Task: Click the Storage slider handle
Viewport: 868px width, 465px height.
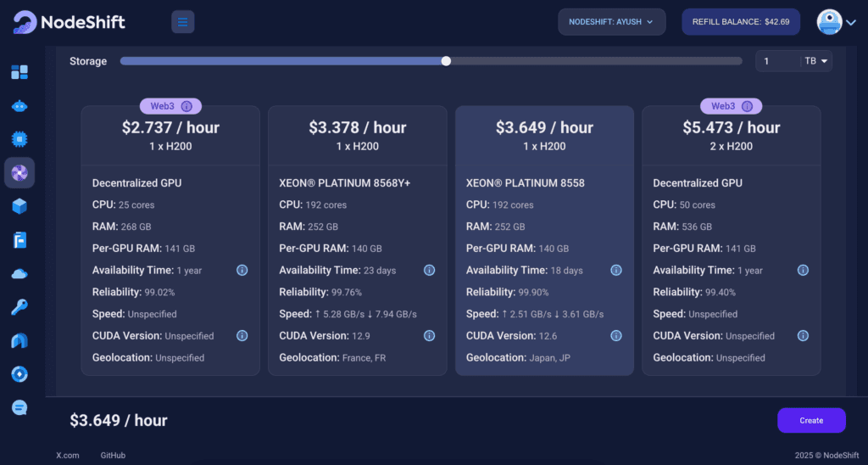Action: pos(446,61)
